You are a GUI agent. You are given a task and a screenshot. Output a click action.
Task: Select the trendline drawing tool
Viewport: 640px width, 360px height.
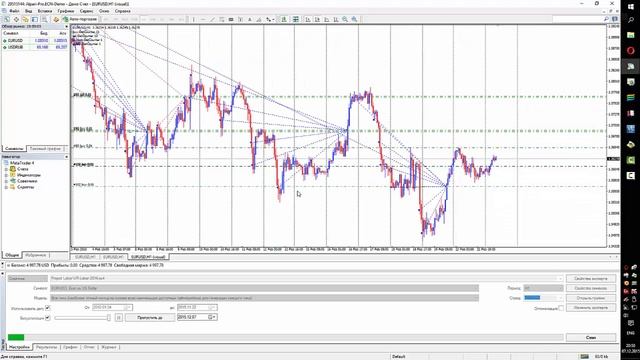click(212, 19)
